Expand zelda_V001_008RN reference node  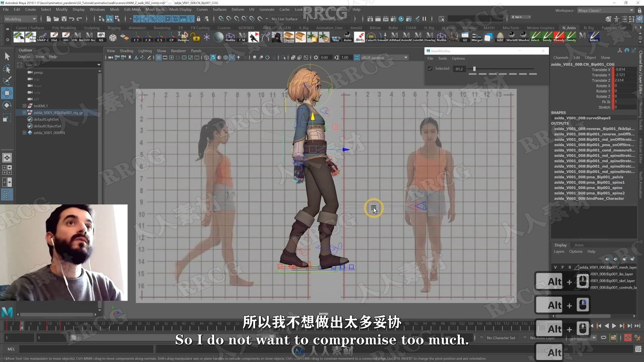point(24,133)
